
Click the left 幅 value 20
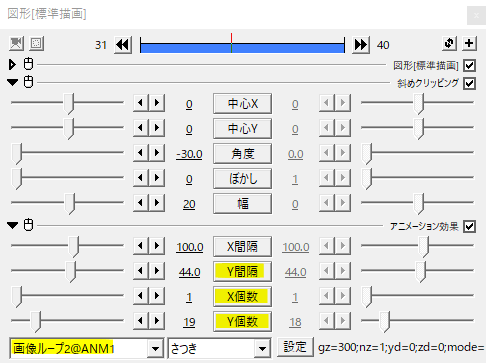(x=189, y=204)
